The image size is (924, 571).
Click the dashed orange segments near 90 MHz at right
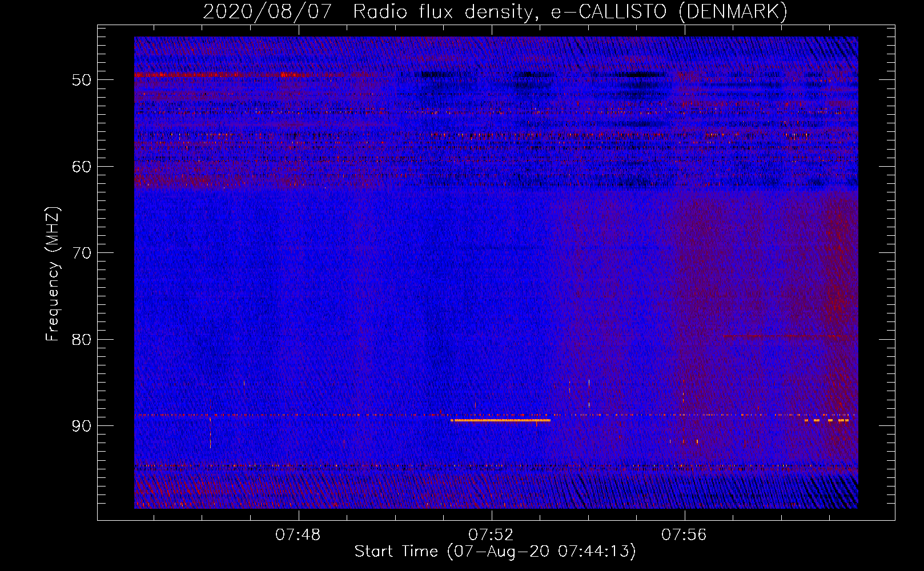click(x=826, y=420)
